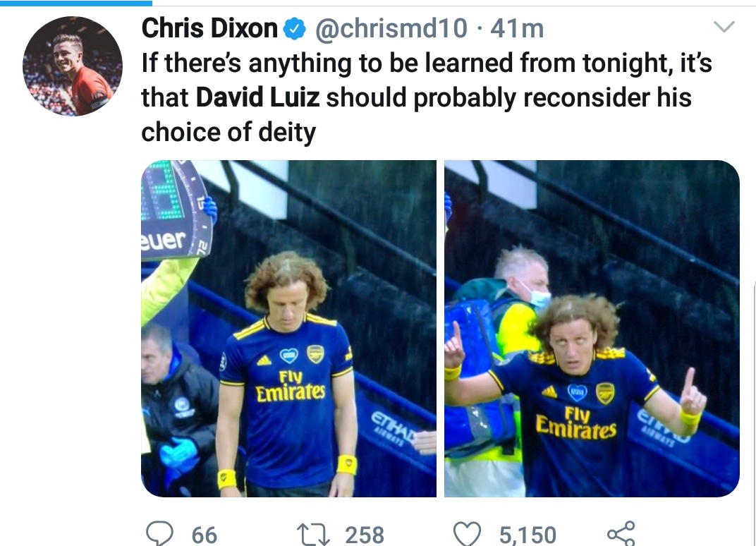
Task: Select the bold David Luiz text
Action: click(x=257, y=97)
